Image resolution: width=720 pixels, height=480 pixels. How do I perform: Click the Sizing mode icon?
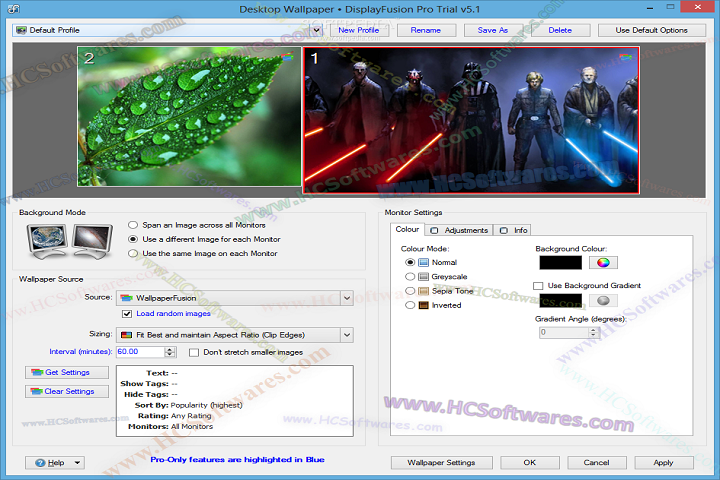click(x=126, y=335)
